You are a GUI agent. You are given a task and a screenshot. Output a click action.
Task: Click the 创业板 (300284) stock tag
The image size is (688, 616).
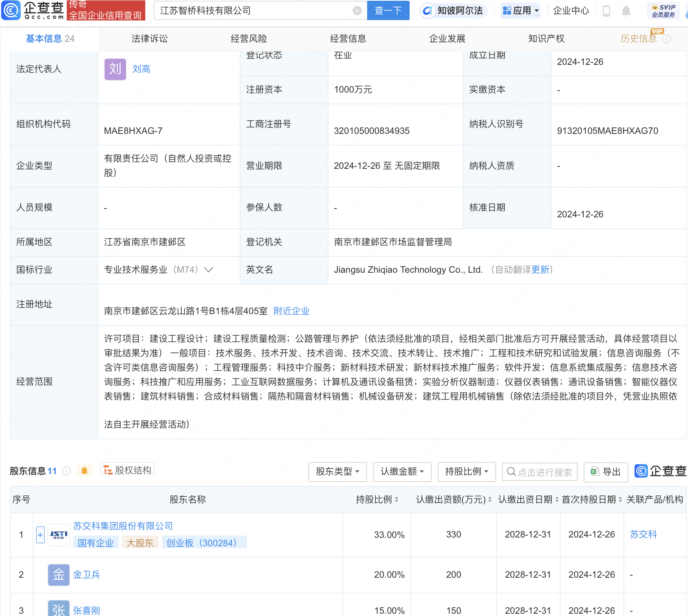click(204, 543)
